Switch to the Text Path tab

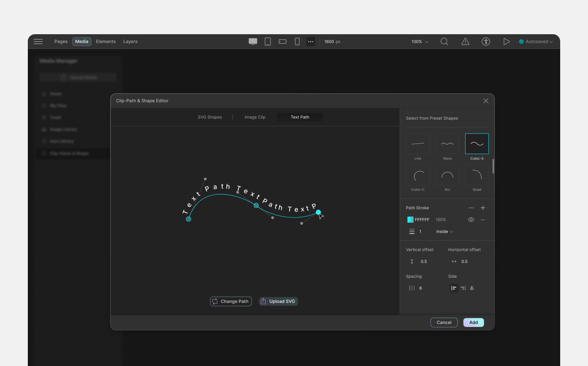click(300, 117)
